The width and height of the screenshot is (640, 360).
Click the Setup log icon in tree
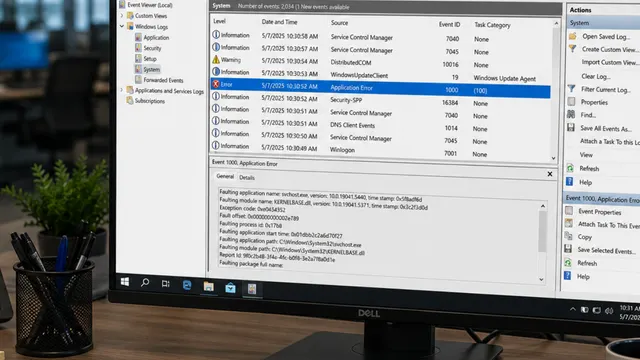pos(138,58)
